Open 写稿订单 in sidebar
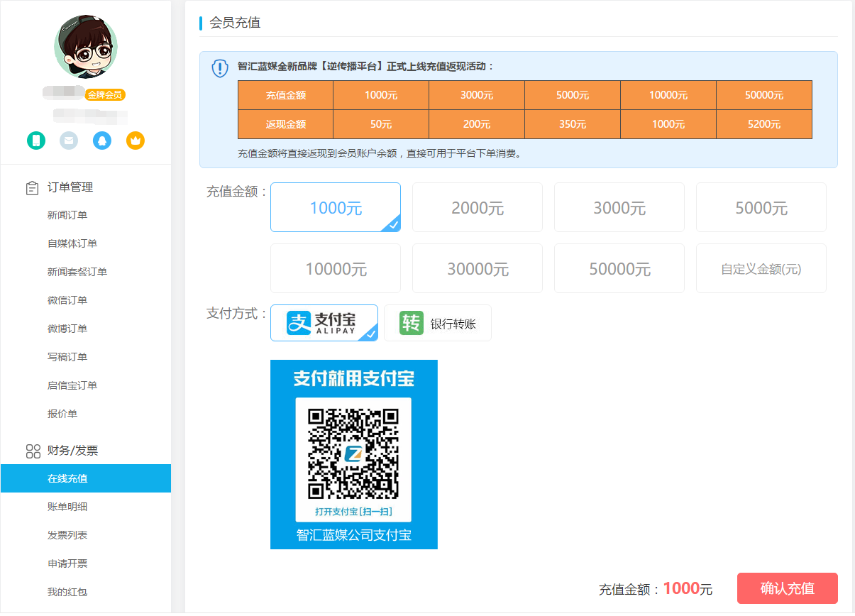This screenshot has height=616, width=855. [67, 357]
